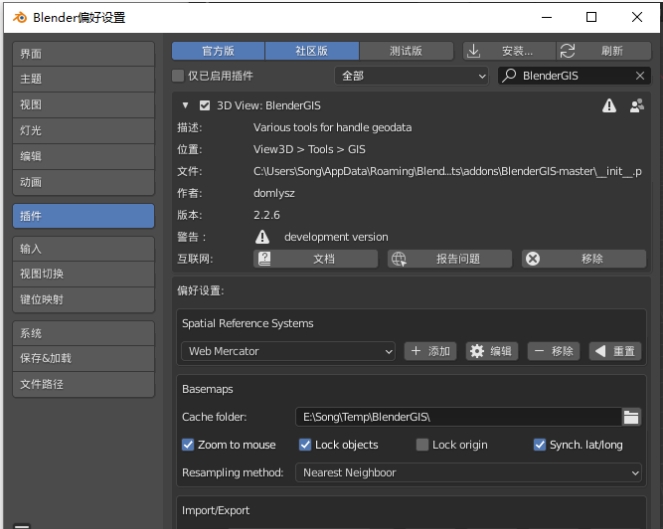This screenshot has height=529, width=663.
Task: Click the 安装... install button
Action: tap(510, 51)
